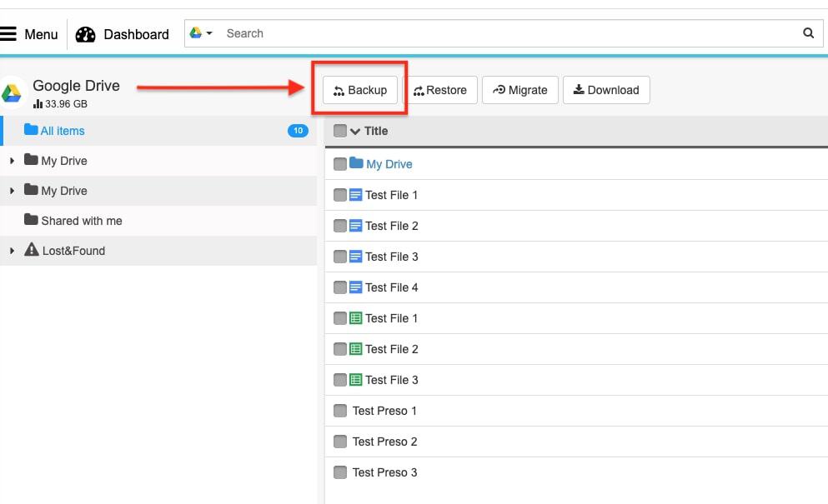Open the Dashboard gauge icon
The height and width of the screenshot is (504, 828).
(x=85, y=34)
